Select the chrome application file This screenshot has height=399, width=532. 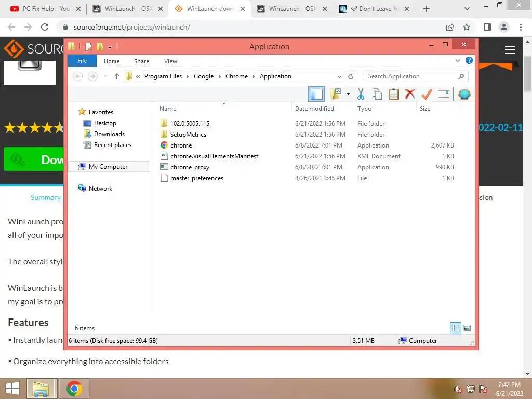[181, 145]
